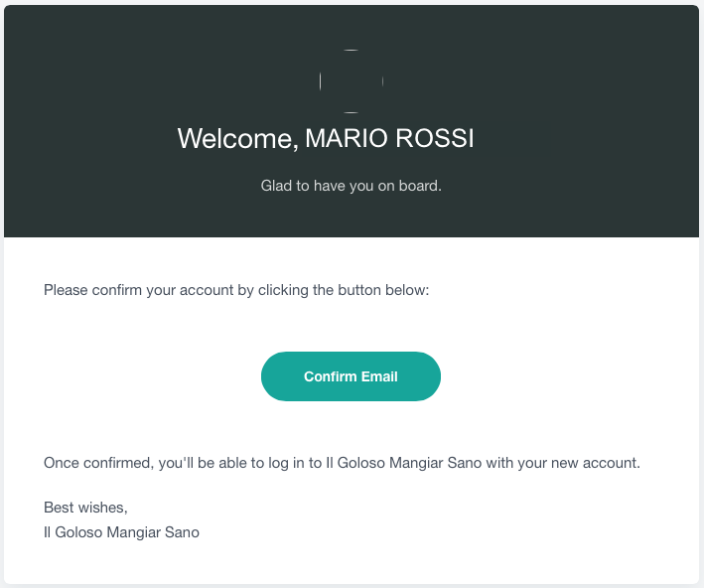Click the Please confirm your account sentence
704x588 pixels.
(236, 290)
